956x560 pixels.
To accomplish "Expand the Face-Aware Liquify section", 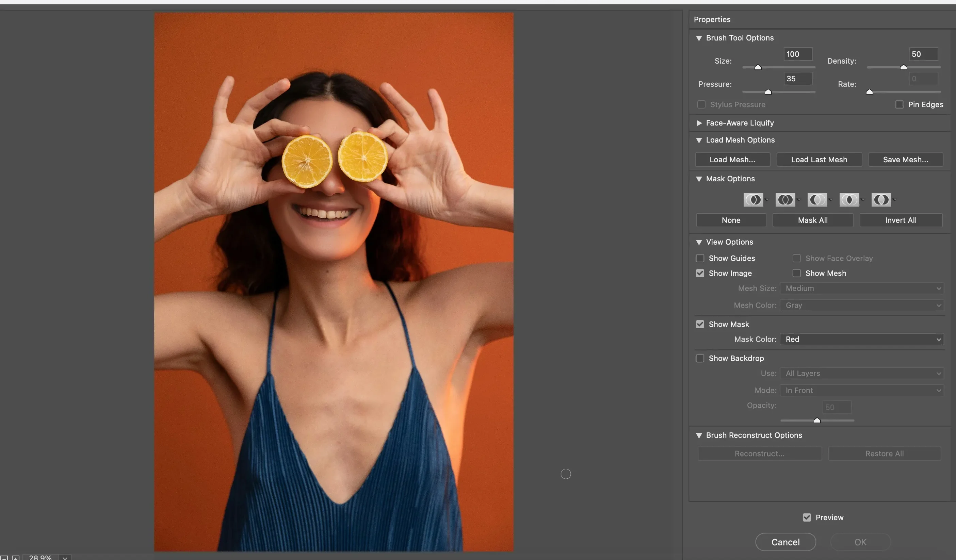I will coord(699,123).
